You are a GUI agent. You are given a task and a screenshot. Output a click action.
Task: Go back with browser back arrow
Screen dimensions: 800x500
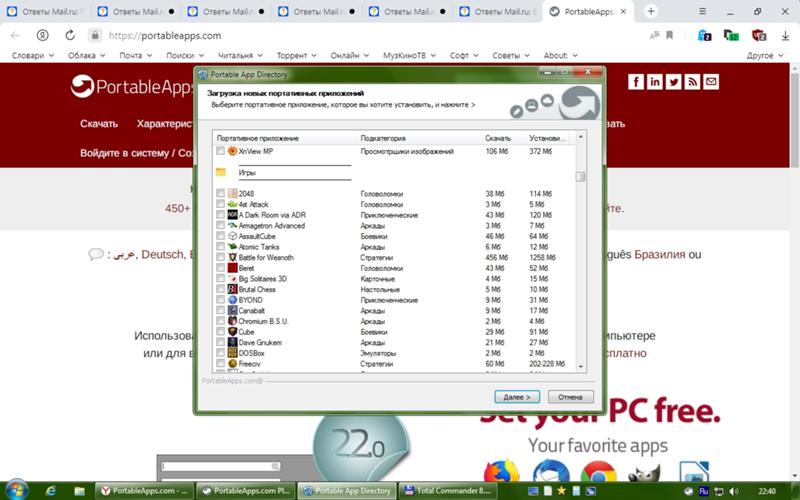click(x=15, y=35)
